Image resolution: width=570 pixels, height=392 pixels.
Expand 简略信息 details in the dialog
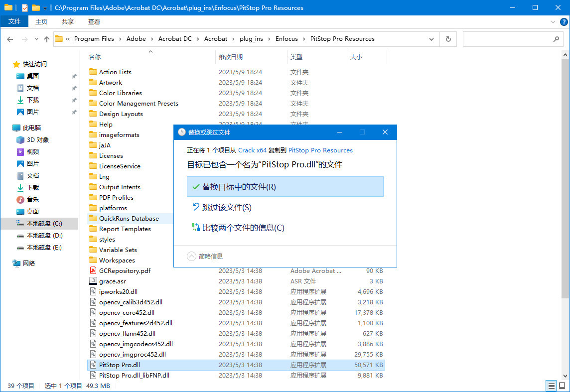click(x=192, y=256)
